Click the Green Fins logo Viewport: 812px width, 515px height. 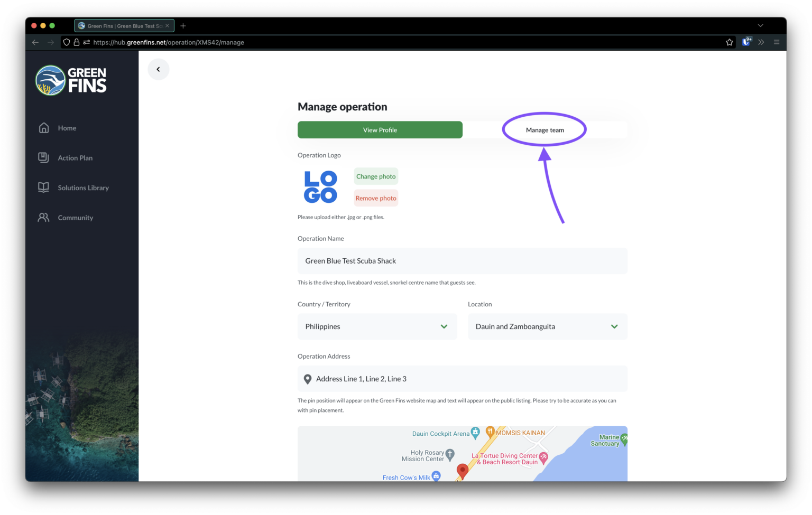coord(71,80)
